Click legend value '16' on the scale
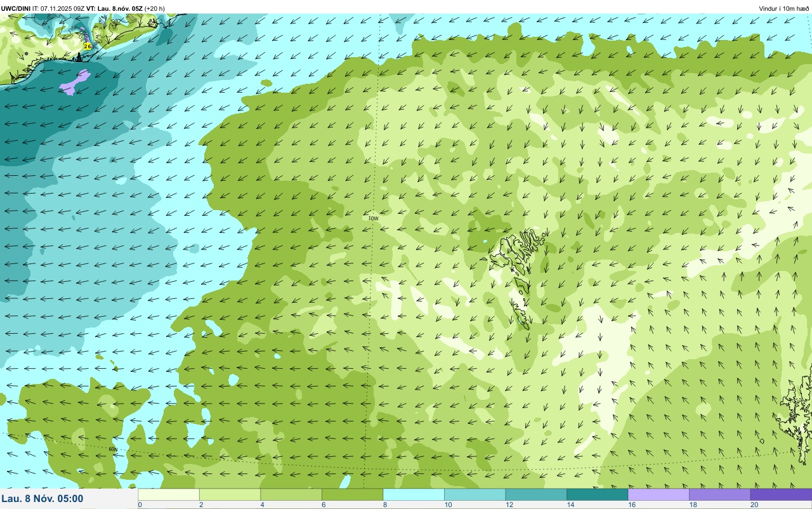 coord(631,505)
